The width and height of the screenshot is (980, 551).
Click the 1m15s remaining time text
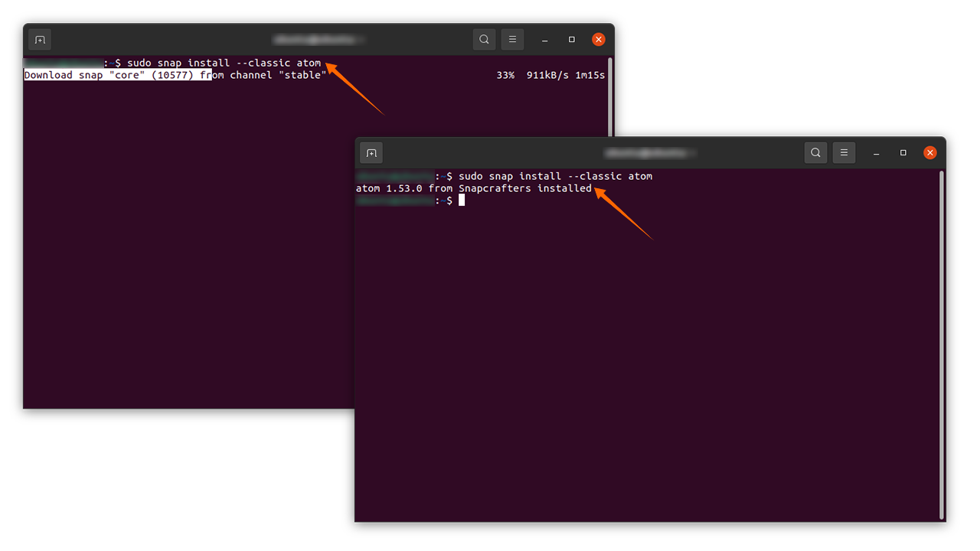point(590,75)
